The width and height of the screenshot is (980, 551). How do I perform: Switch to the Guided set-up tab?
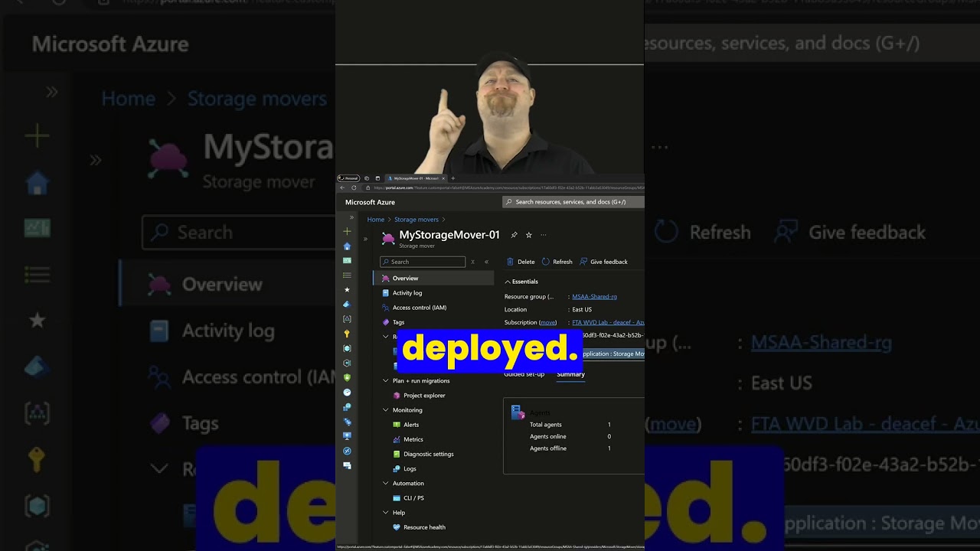click(x=524, y=374)
